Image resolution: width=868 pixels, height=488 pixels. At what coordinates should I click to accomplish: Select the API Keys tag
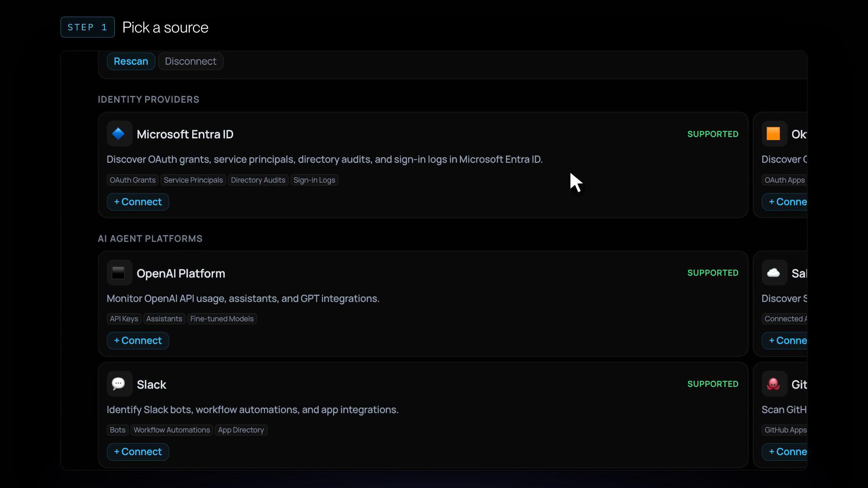click(x=124, y=319)
